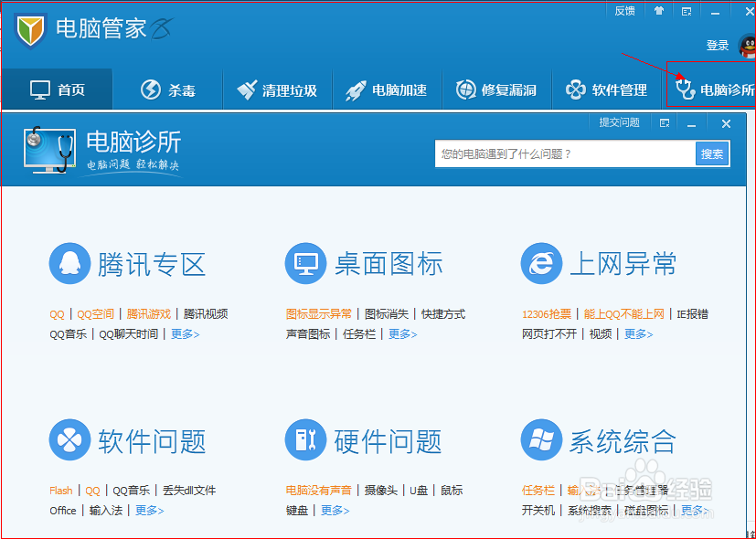Click the 搜索 search button
Viewport: 756px width, 539px height.
click(x=712, y=154)
